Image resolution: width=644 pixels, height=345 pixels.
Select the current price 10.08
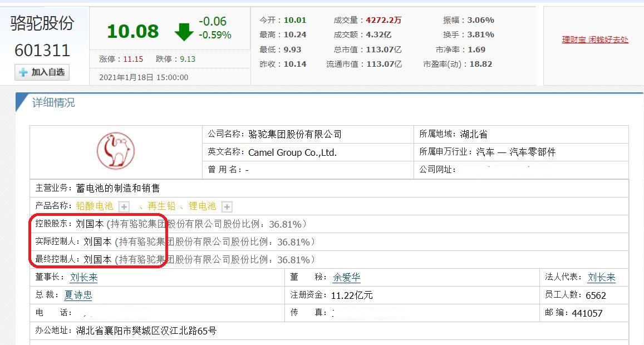[x=132, y=31]
